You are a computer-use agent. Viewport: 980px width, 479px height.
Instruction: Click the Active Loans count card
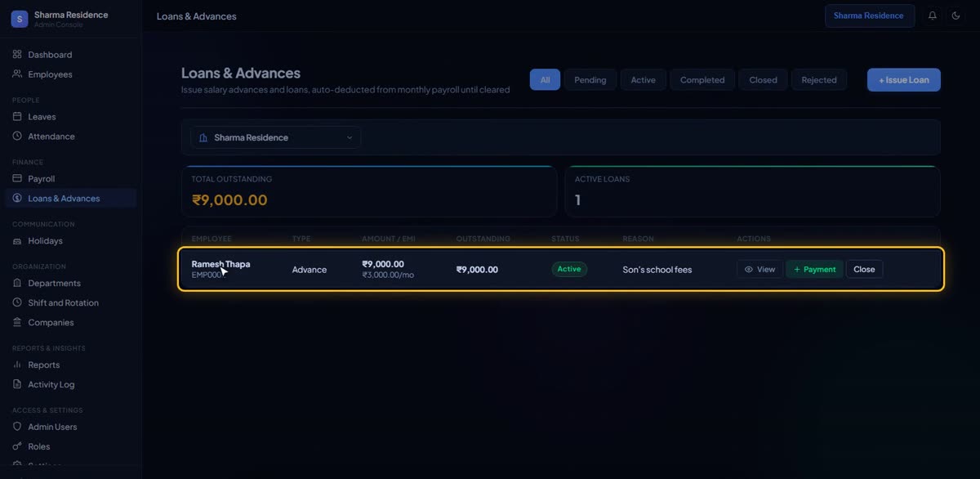click(x=752, y=191)
